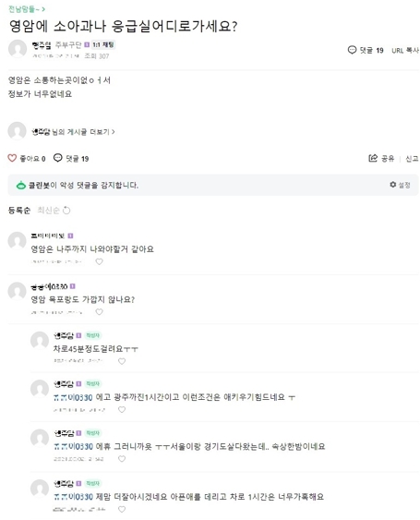This screenshot has width=420, height=520.
Task: Open comments via bubble icon near 좋아요
Action: (x=57, y=158)
